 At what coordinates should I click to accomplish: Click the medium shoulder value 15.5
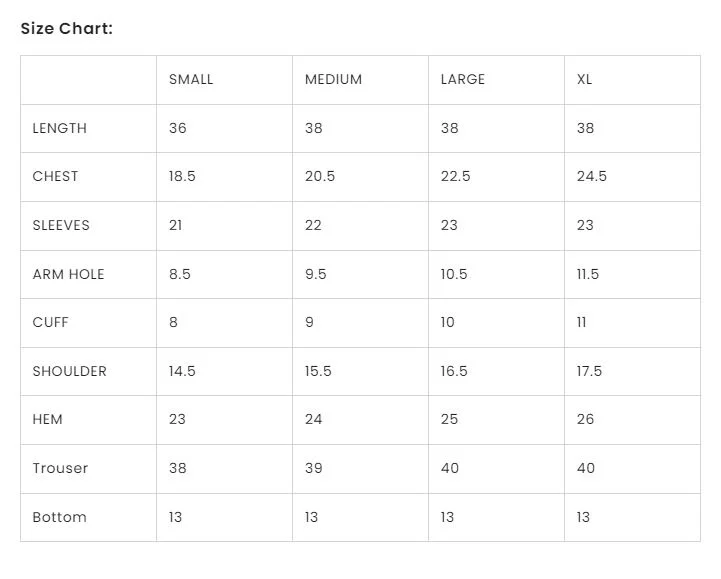click(x=318, y=371)
